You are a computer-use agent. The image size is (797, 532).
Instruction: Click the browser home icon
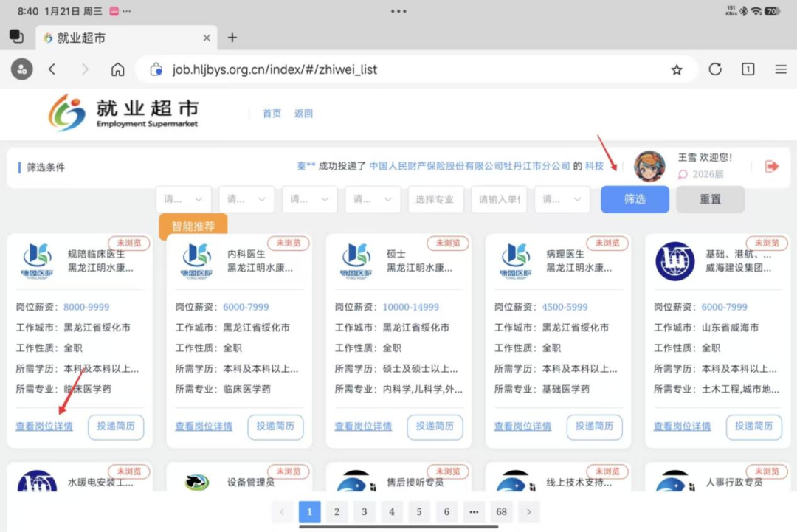click(x=117, y=69)
